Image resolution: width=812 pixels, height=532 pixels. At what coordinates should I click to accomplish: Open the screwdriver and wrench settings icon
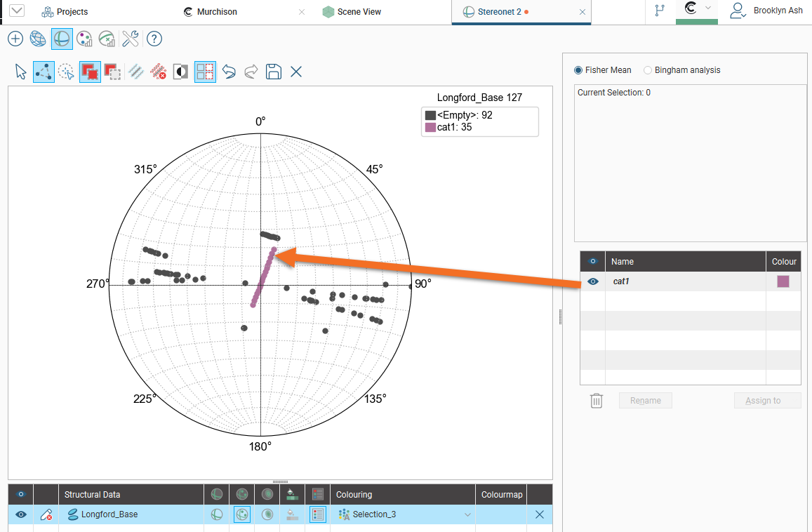(131, 39)
